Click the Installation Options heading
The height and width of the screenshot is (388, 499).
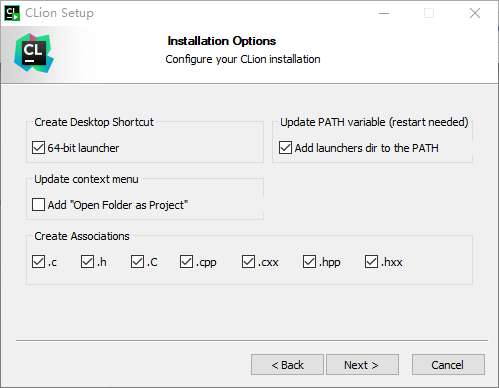(x=222, y=41)
